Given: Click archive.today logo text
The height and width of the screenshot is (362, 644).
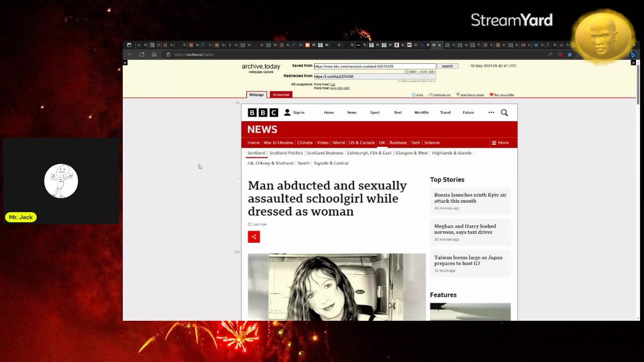Looking at the screenshot, I should (x=261, y=66).
